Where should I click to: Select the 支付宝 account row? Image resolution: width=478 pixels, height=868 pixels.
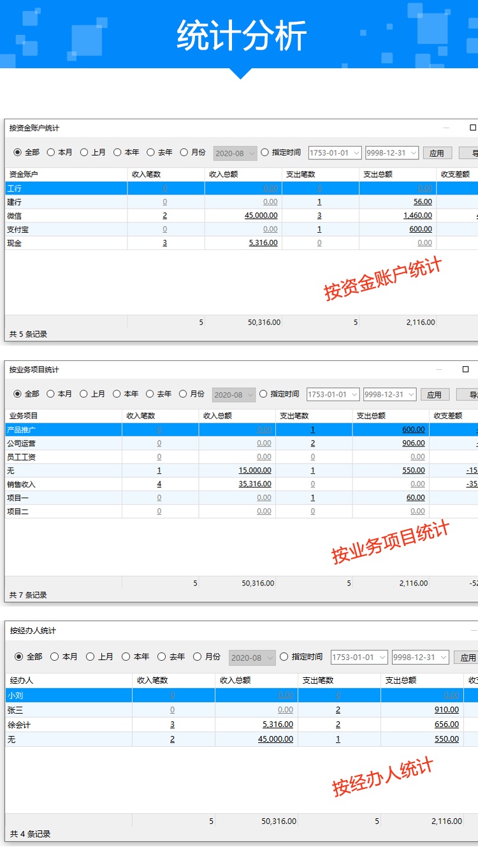click(x=242, y=229)
